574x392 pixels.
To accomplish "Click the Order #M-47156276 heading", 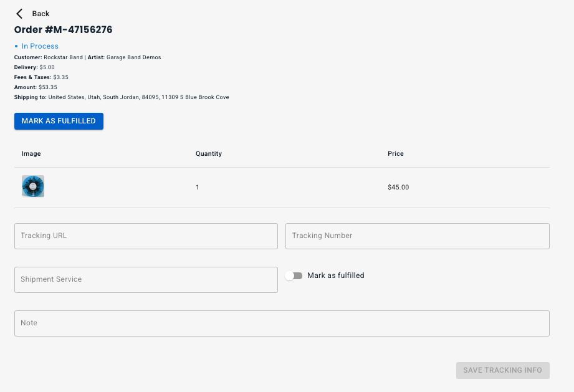I will [x=63, y=29].
